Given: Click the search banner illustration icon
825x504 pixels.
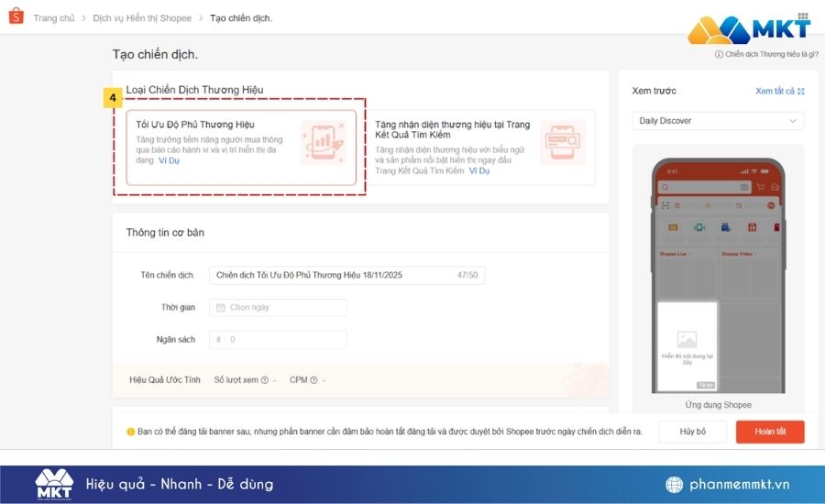Looking at the screenshot, I should tap(563, 142).
